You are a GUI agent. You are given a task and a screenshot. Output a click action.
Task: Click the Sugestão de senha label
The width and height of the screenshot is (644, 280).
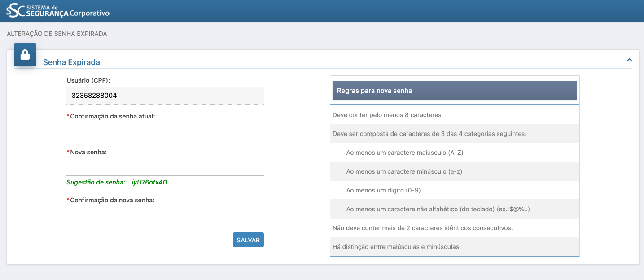pos(96,182)
